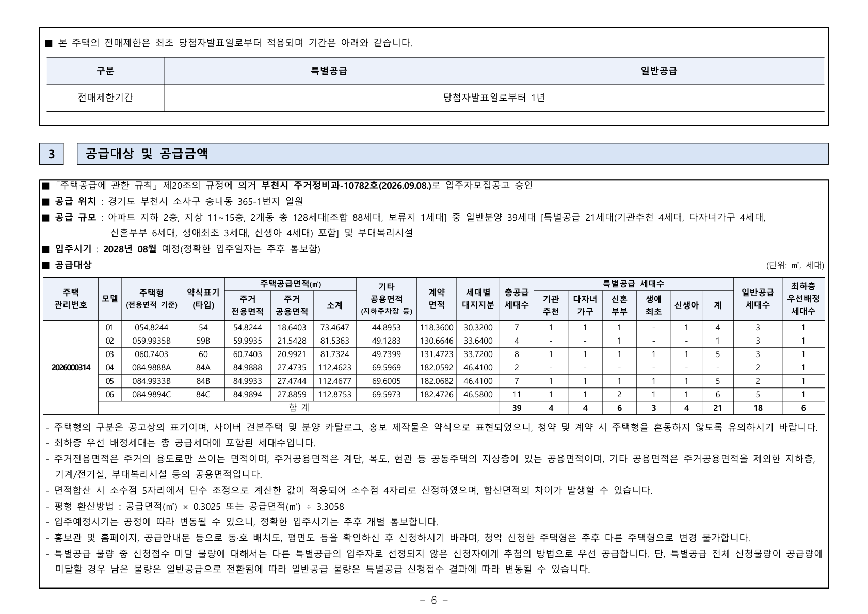Image resolution: width=868 pixels, height=614 pixels.
Task: Click the 합 계 row label
Action: point(299,408)
